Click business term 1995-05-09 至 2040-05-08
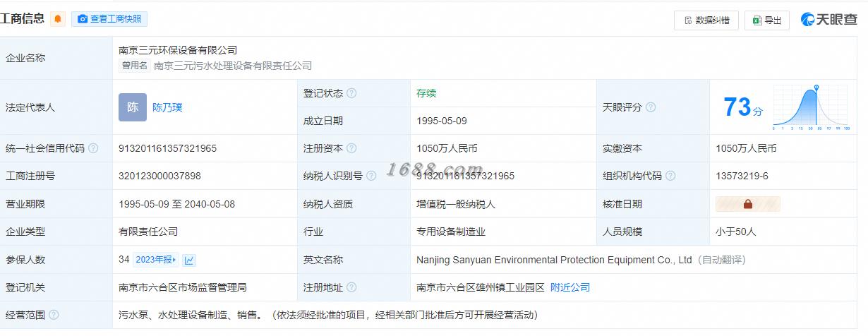 click(x=177, y=204)
